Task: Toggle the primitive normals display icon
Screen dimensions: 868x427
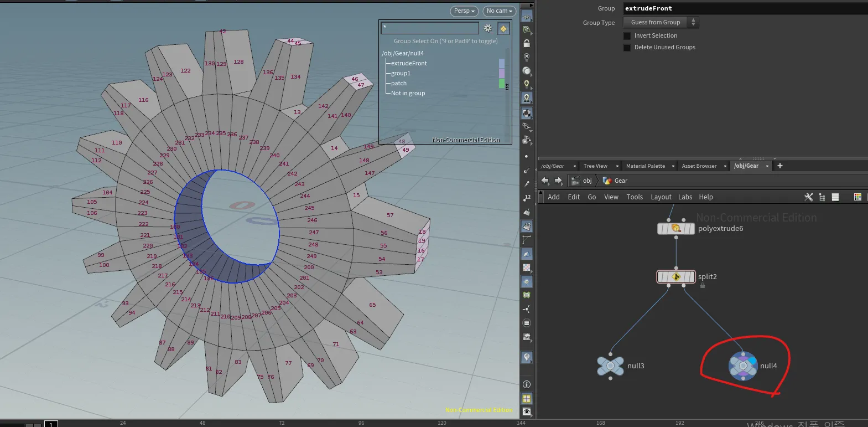Action: pyautogui.click(x=527, y=212)
